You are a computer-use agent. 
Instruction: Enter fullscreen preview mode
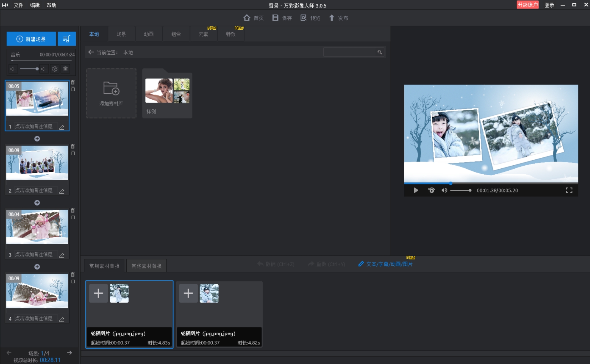click(x=569, y=190)
